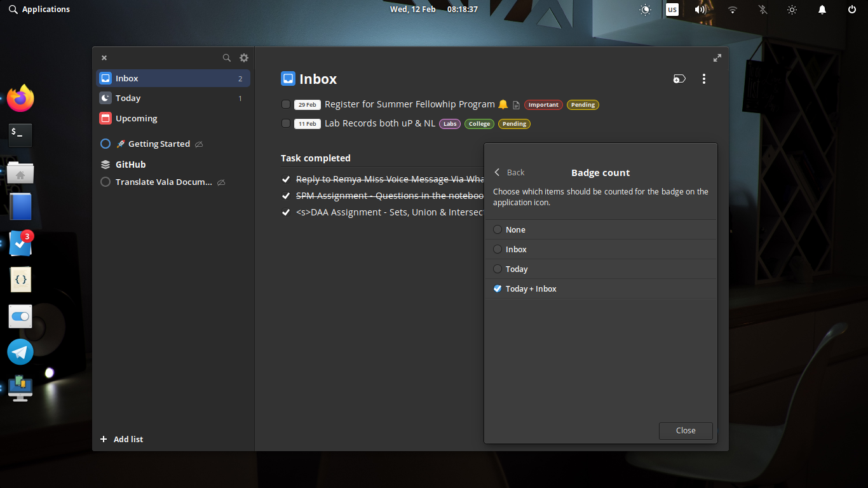Click the College label tag
The width and height of the screenshot is (868, 488).
click(x=480, y=124)
